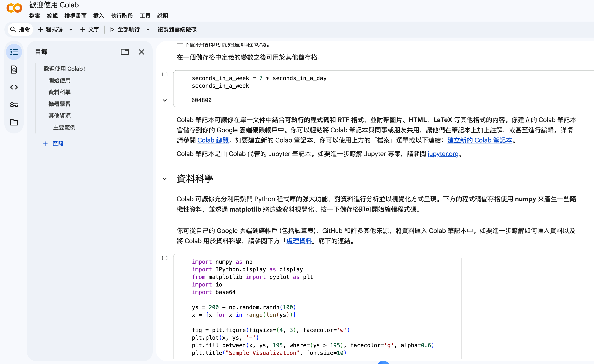Pop out the 目錄 panel to a new tab
This screenshot has width=594, height=364.
pos(125,52)
